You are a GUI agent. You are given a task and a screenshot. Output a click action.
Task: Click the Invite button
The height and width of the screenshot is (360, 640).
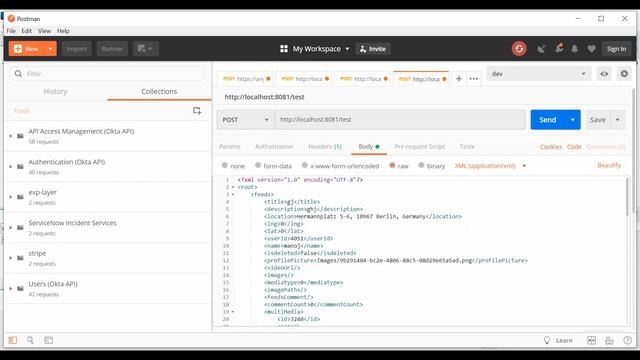tap(373, 49)
